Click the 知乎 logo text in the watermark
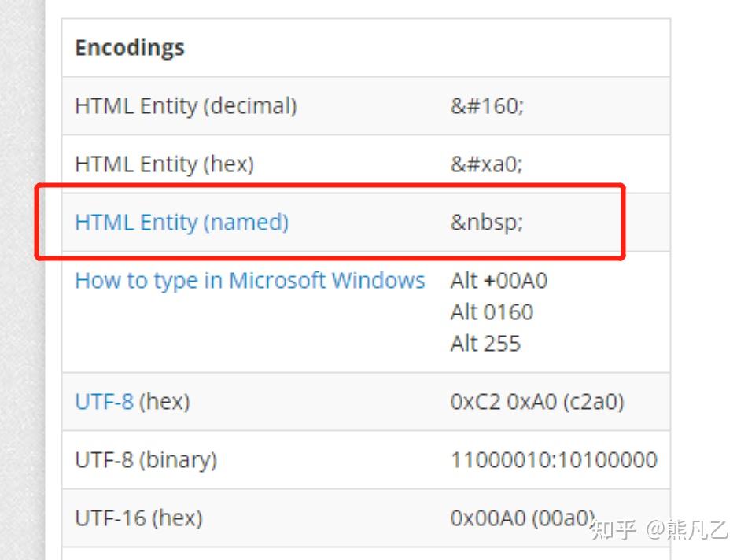This screenshot has width=748, height=560. click(x=613, y=530)
